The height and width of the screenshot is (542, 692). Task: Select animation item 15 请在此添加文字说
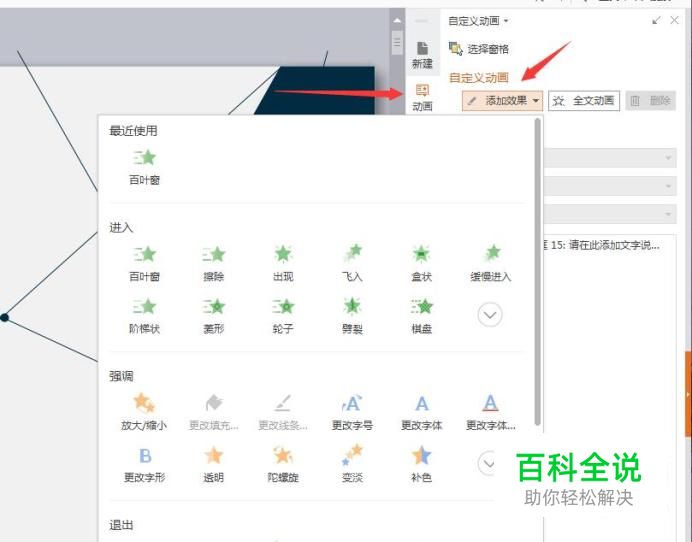click(602, 245)
